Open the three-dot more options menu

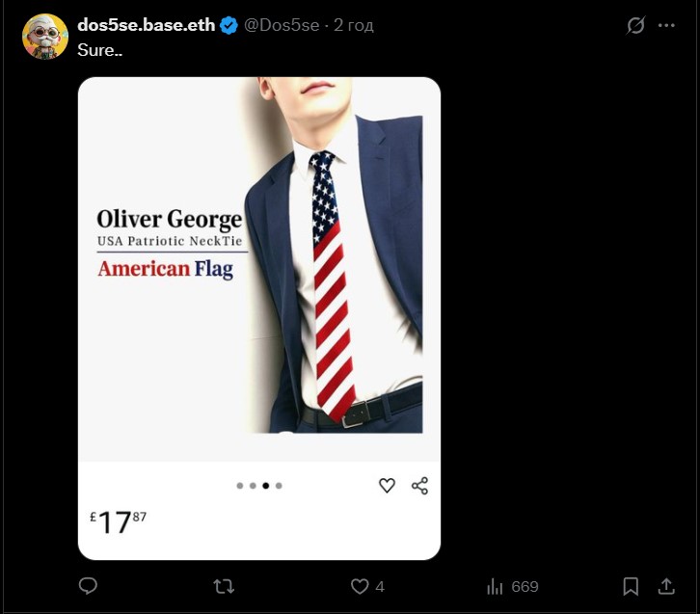tap(666, 26)
